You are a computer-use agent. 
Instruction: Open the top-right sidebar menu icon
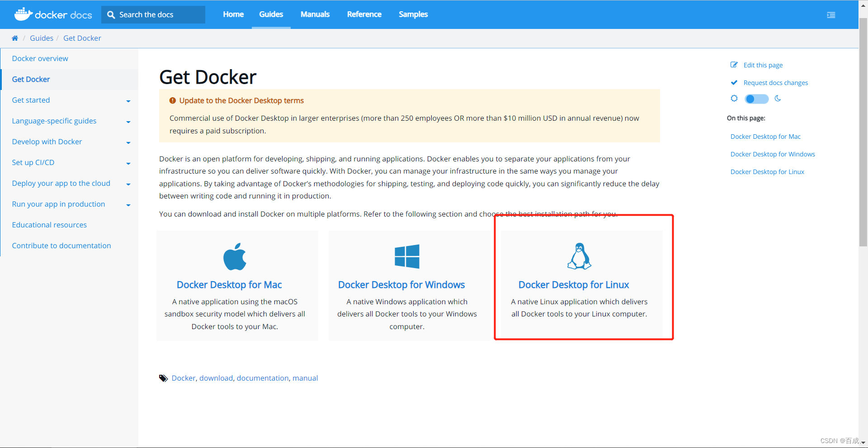(x=831, y=15)
